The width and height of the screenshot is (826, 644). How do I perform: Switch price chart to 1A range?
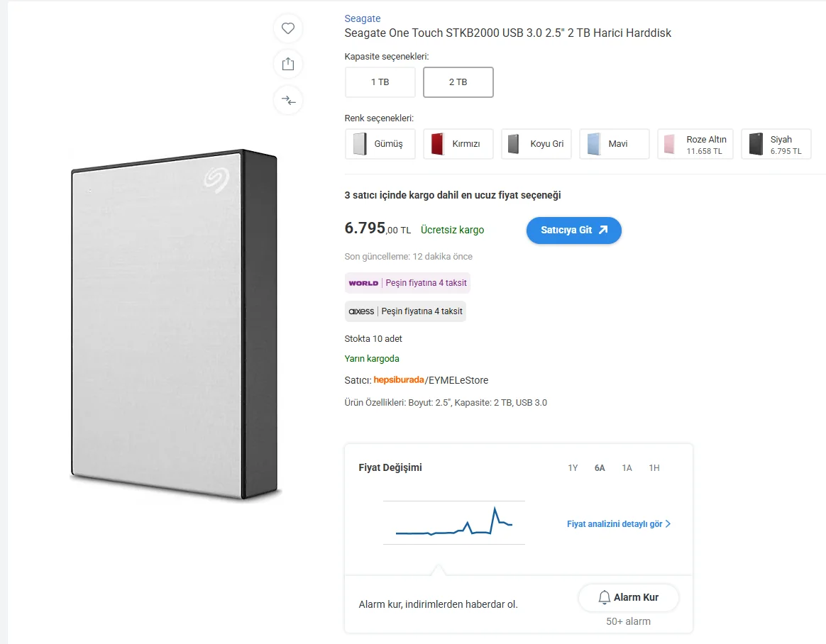627,468
